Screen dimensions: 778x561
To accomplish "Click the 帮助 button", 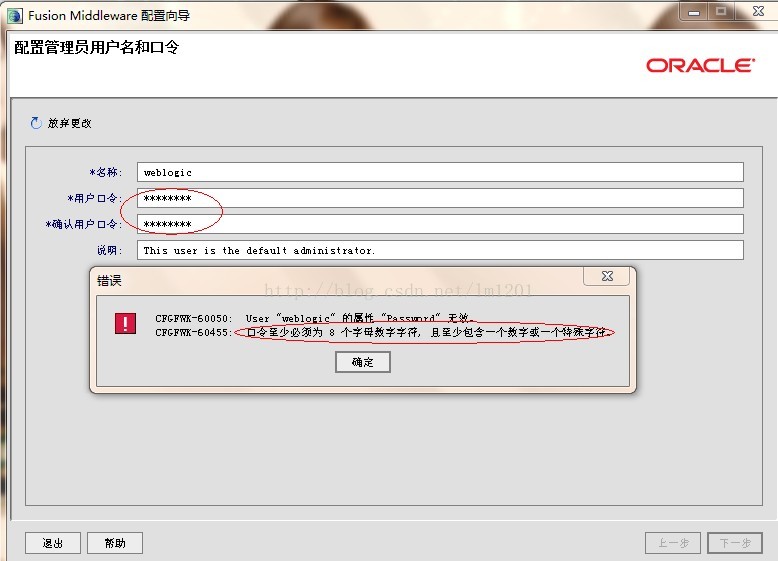I will click(x=115, y=543).
